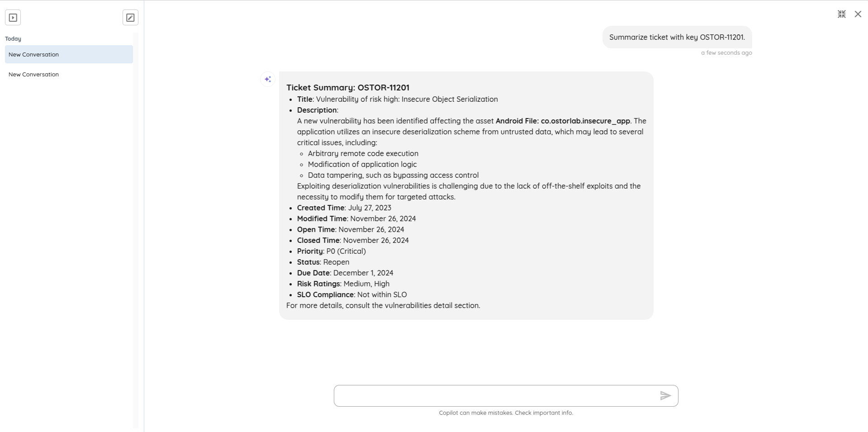This screenshot has height=432, width=868.
Task: Click the send message arrow icon
Action: tap(665, 396)
